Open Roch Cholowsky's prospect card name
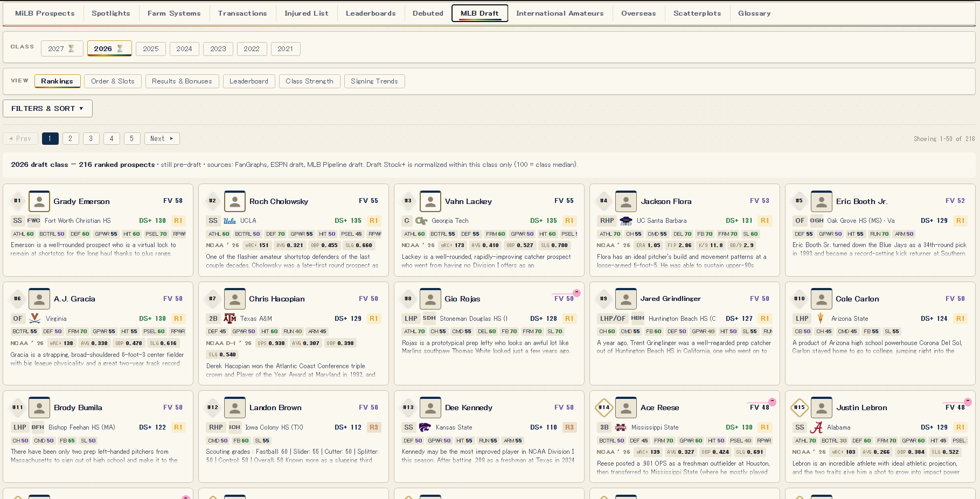Viewport: 980px width, 499px height. (279, 201)
